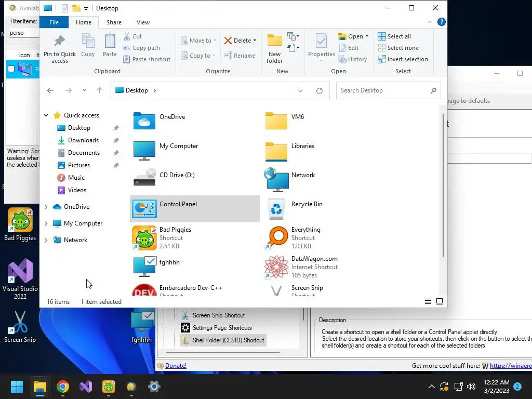Show hidden tray icons chevron
Screen dimensions: 532x399
tap(431, 387)
